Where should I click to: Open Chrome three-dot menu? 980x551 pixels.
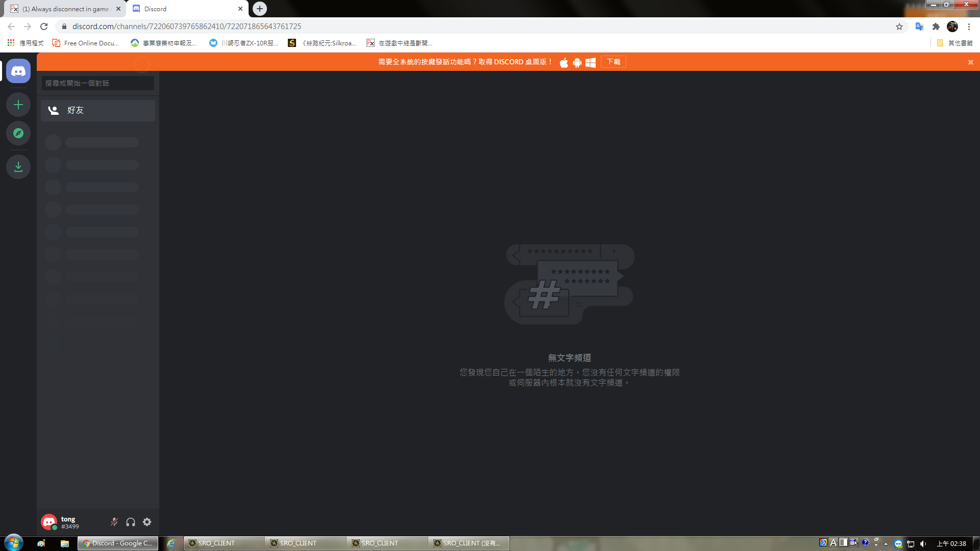coord(969,27)
